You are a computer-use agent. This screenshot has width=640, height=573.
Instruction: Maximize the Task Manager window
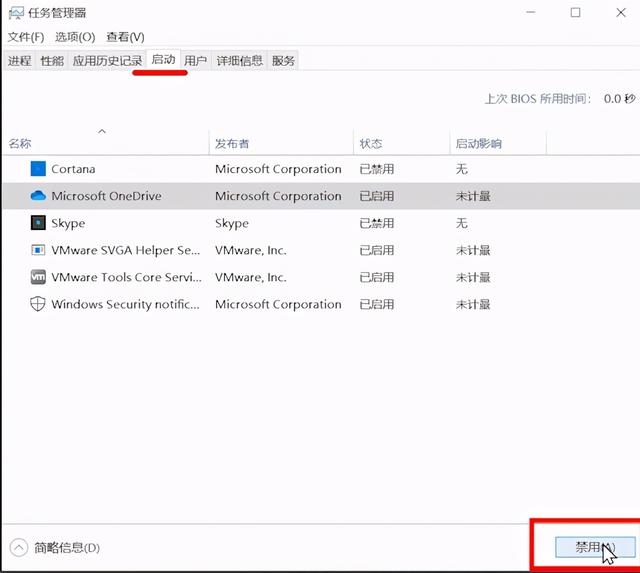point(576,13)
